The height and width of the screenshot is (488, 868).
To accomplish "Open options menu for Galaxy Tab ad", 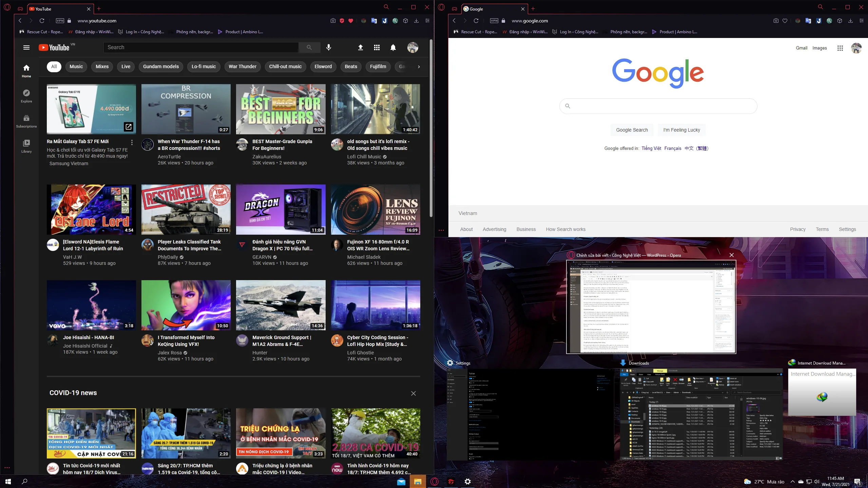I will click(x=132, y=142).
